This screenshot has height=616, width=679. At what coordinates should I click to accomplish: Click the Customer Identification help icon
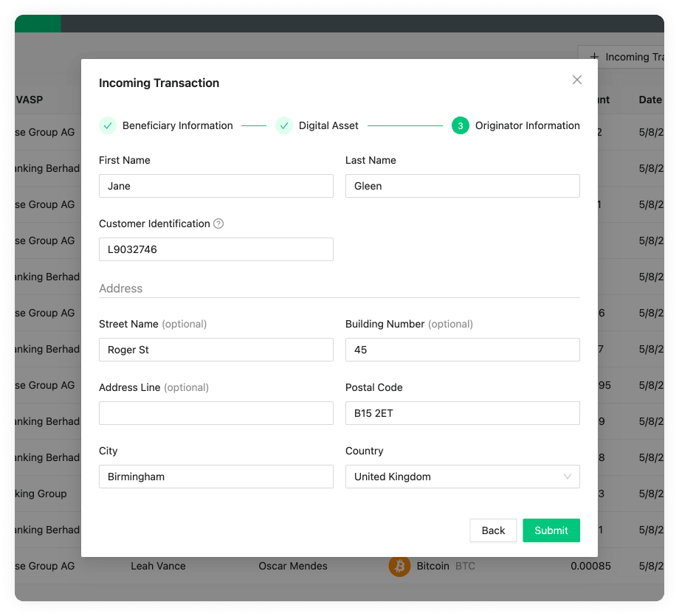pos(218,224)
